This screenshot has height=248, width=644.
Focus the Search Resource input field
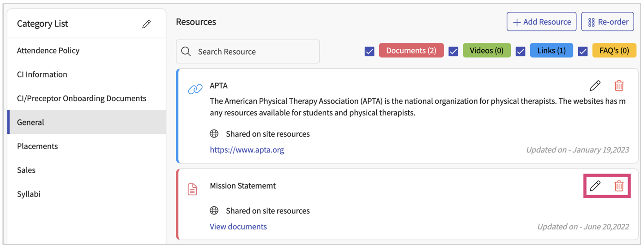[x=254, y=52]
